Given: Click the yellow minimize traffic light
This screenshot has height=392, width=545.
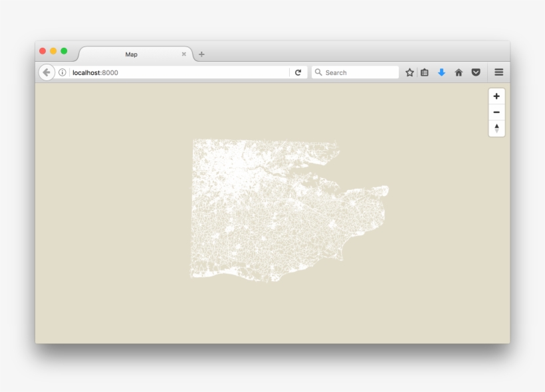Looking at the screenshot, I should point(53,50).
